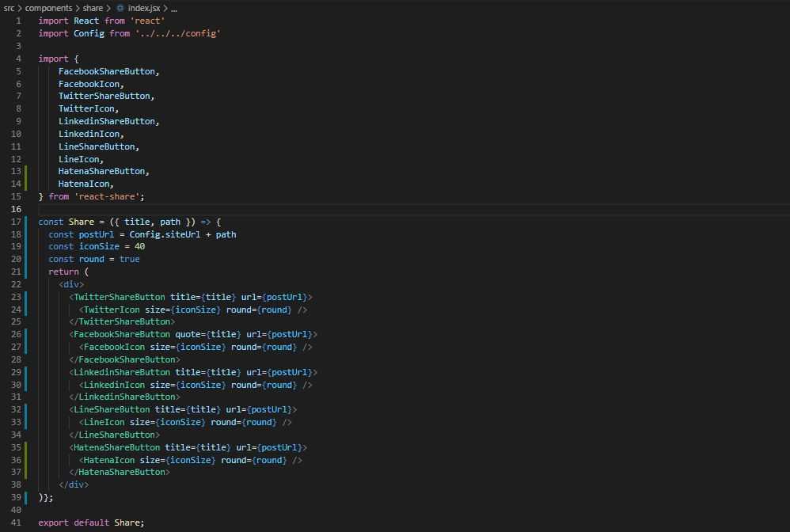This screenshot has height=532, width=790.
Task: Click 'FacebookShareButton,' on line 5
Action: (x=108, y=71)
